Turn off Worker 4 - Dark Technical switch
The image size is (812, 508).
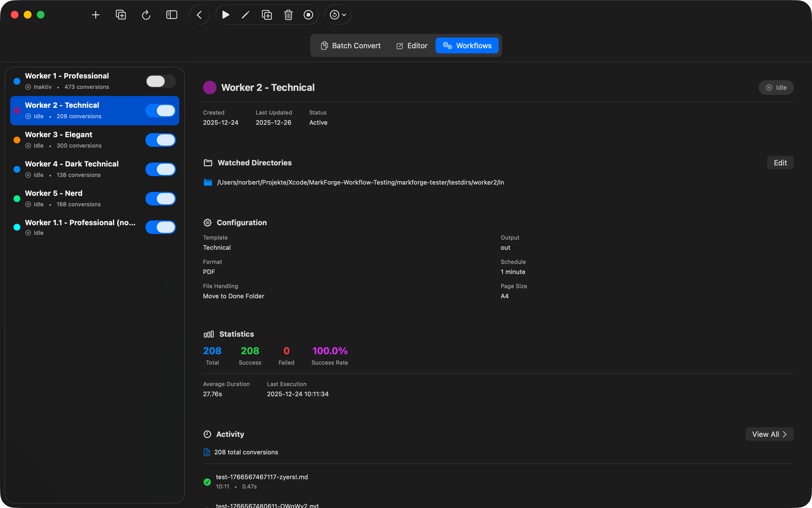(161, 169)
